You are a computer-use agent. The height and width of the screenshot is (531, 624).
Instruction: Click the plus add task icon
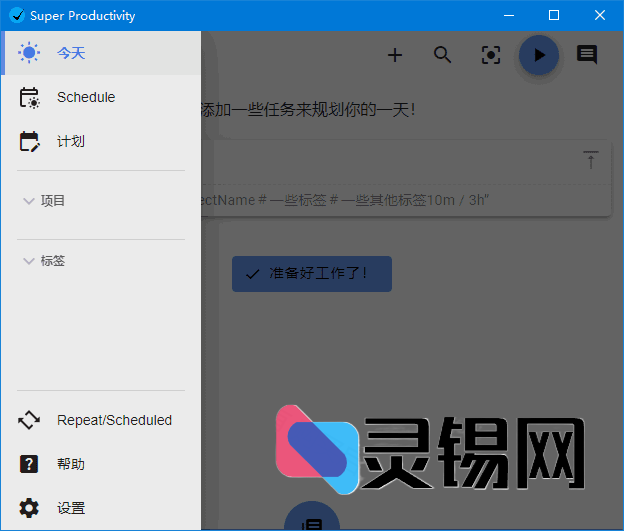click(x=395, y=55)
